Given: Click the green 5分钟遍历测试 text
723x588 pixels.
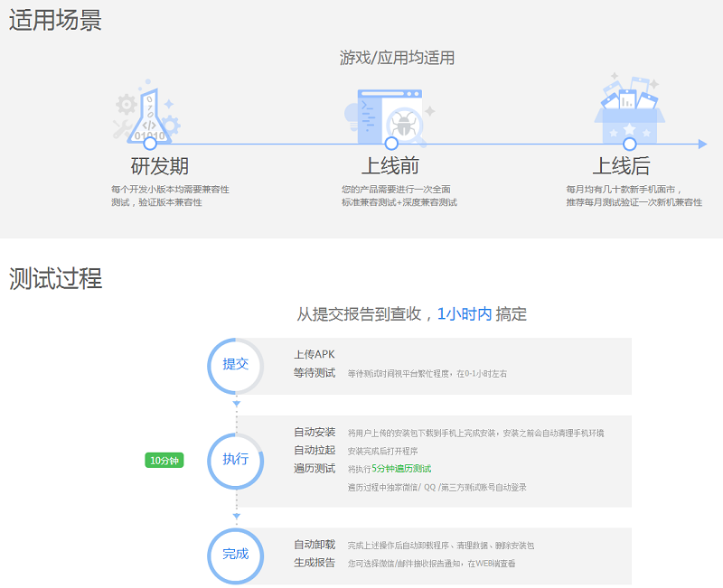Looking at the screenshot, I should point(401,469).
